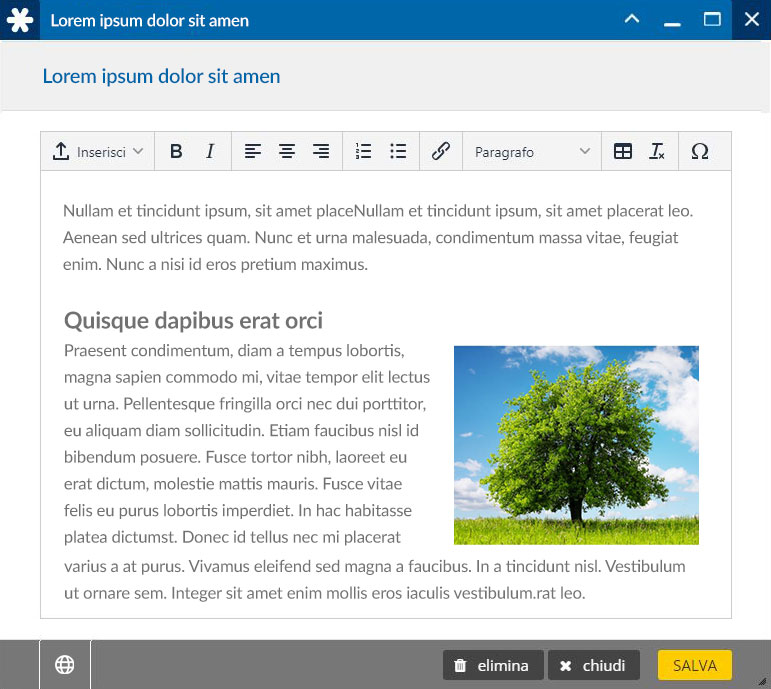The height and width of the screenshot is (689, 771).
Task: Click the globe language icon
Action: pos(65,665)
